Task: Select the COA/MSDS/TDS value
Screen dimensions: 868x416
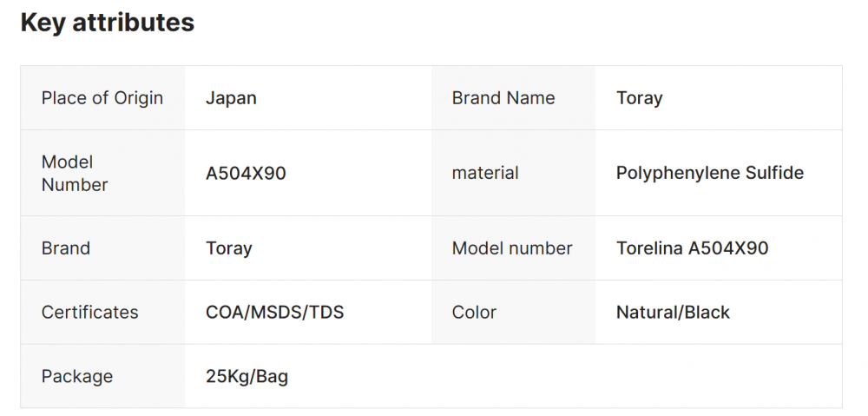Action: [274, 313]
